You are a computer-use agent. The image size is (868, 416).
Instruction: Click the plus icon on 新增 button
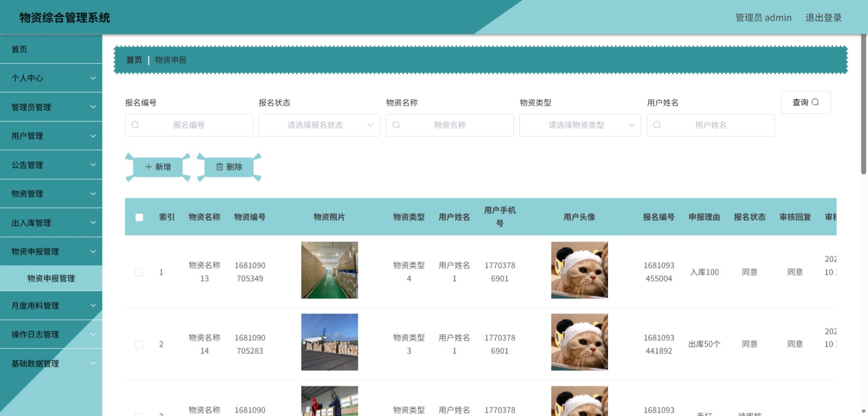point(148,167)
